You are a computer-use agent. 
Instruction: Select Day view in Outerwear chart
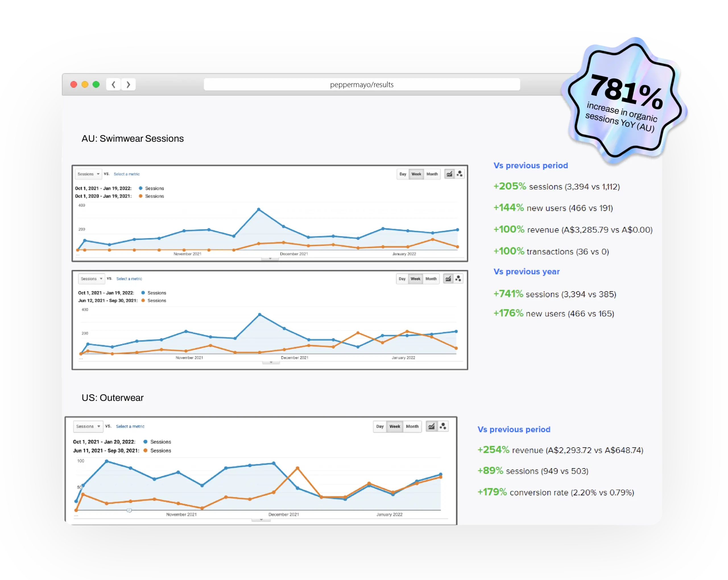[x=380, y=427]
